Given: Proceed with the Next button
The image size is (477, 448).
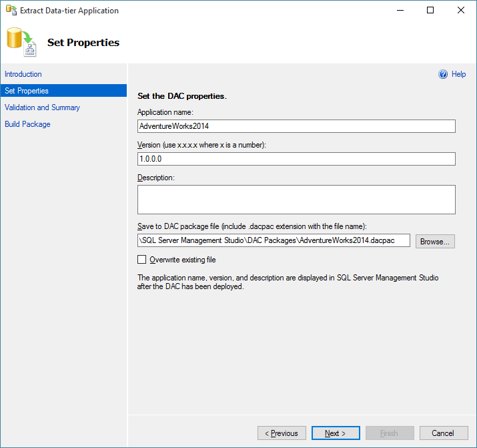Looking at the screenshot, I should click(x=336, y=433).
